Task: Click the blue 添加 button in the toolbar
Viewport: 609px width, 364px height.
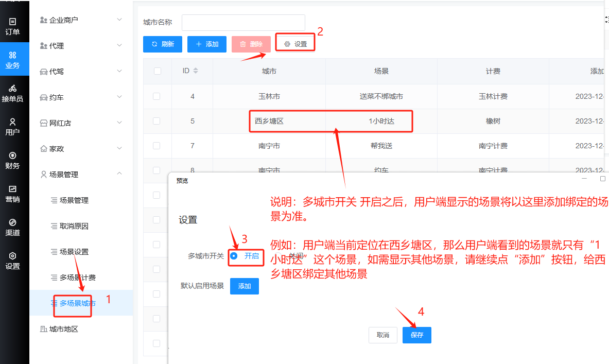Action: [207, 44]
